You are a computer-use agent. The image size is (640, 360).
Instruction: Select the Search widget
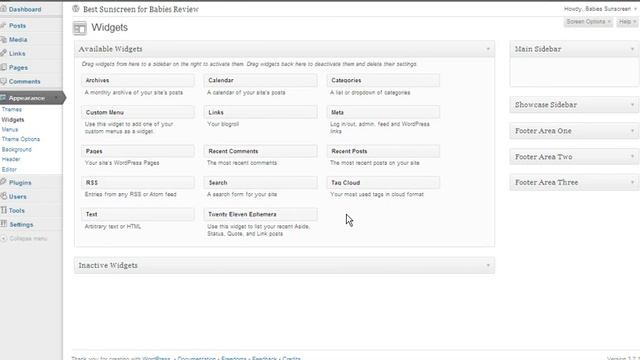click(260, 182)
